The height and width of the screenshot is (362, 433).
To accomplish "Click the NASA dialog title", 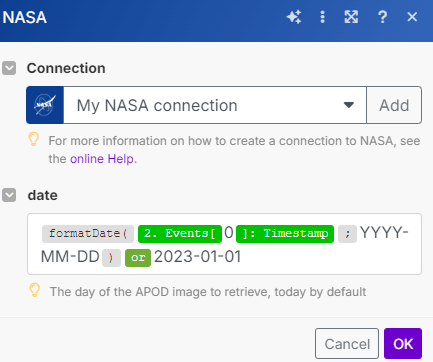I will pyautogui.click(x=25, y=17).
